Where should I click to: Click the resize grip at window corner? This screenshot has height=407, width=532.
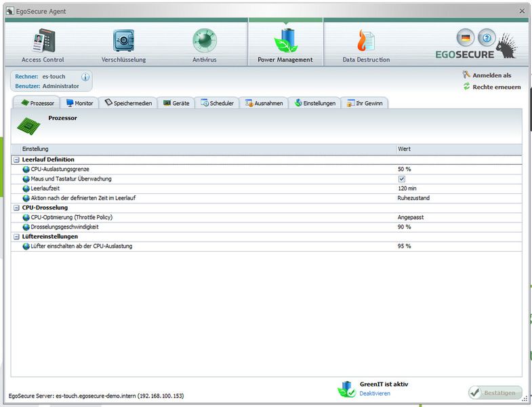525,399
